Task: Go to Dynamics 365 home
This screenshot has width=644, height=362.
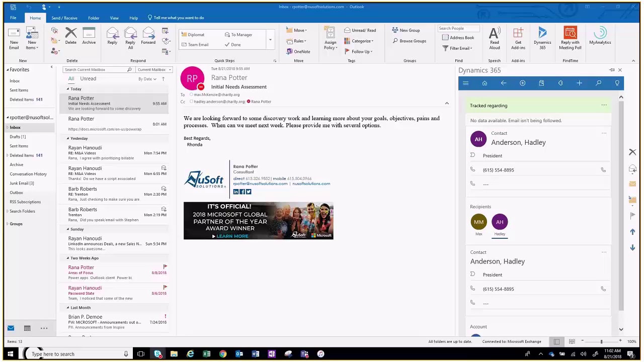Action: [485, 83]
